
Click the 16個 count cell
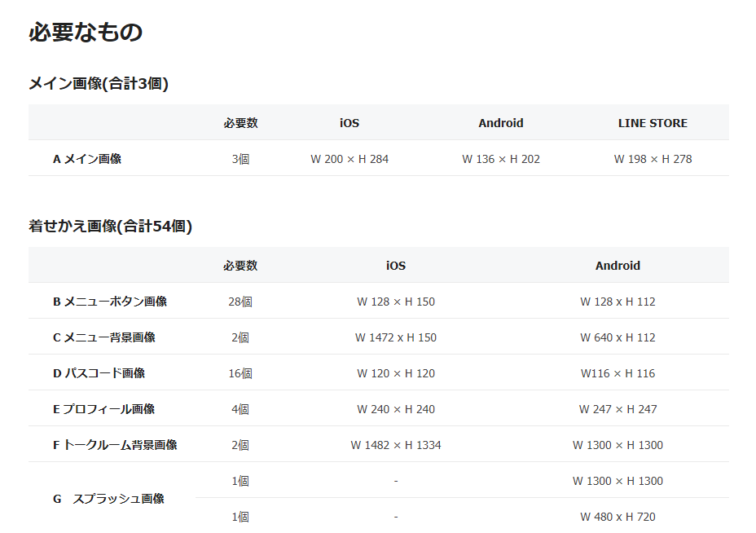[x=240, y=373]
